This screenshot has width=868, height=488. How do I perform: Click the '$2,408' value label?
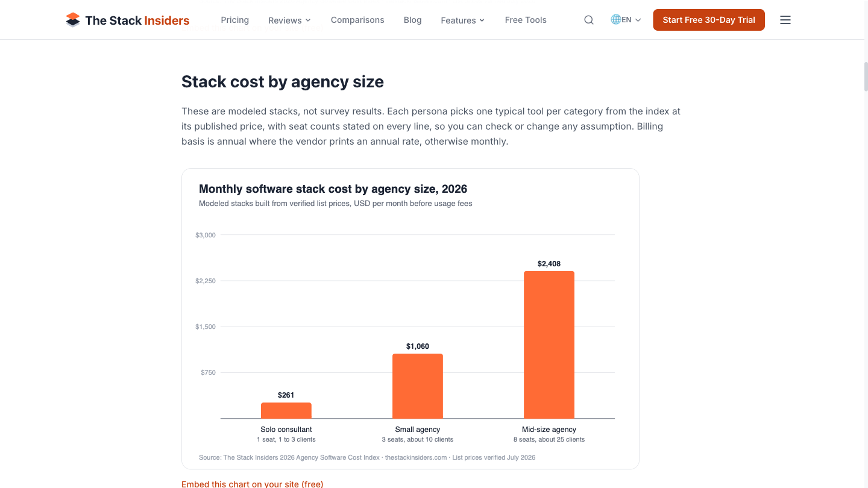[x=549, y=264]
